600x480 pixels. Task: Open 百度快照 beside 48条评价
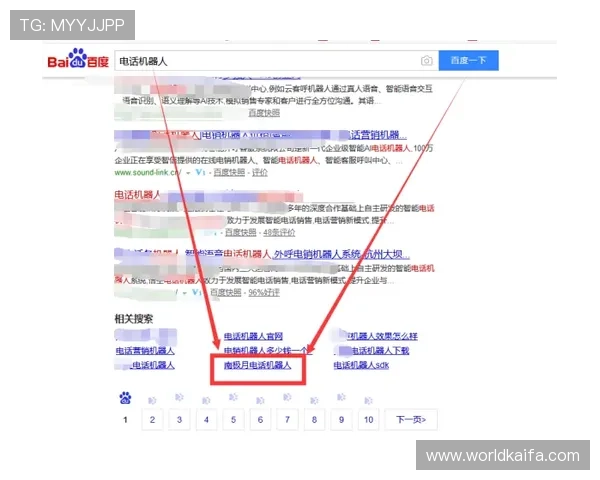pyautogui.click(x=240, y=232)
